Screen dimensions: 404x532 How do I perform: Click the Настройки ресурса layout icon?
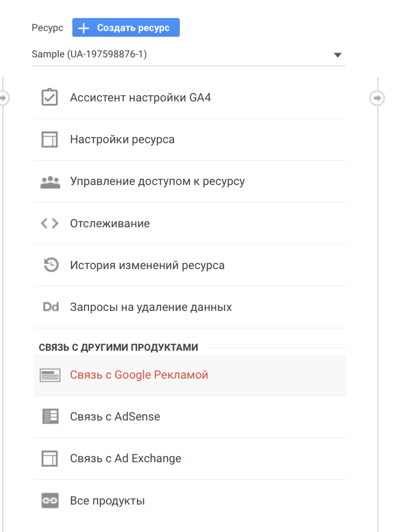point(50,140)
